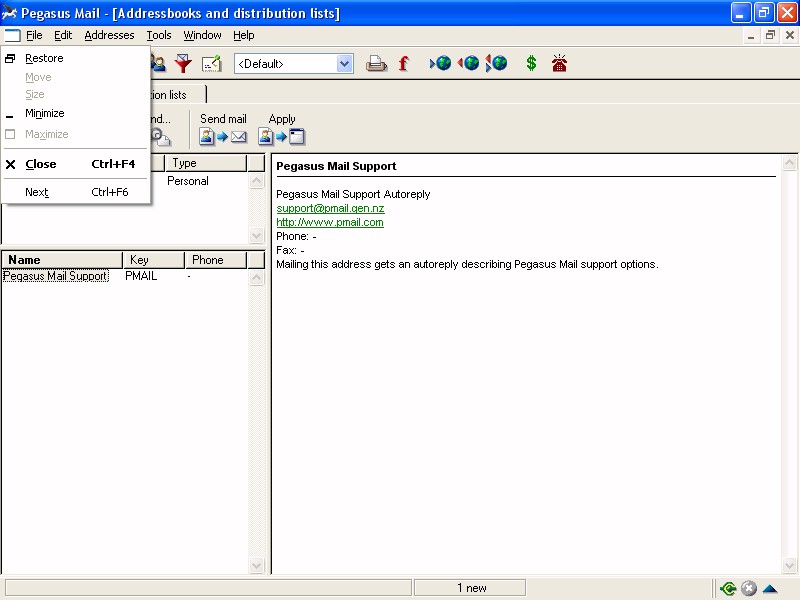Click entries list scroll down arrow

point(257,565)
